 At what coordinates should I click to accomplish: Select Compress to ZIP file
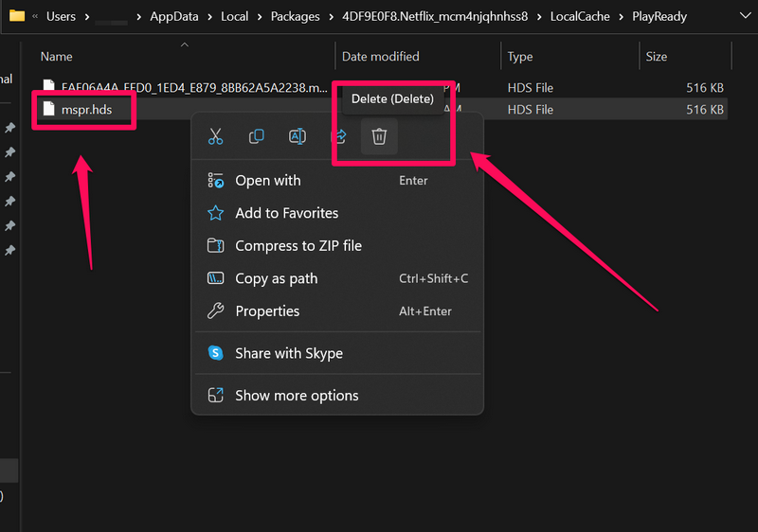point(298,246)
